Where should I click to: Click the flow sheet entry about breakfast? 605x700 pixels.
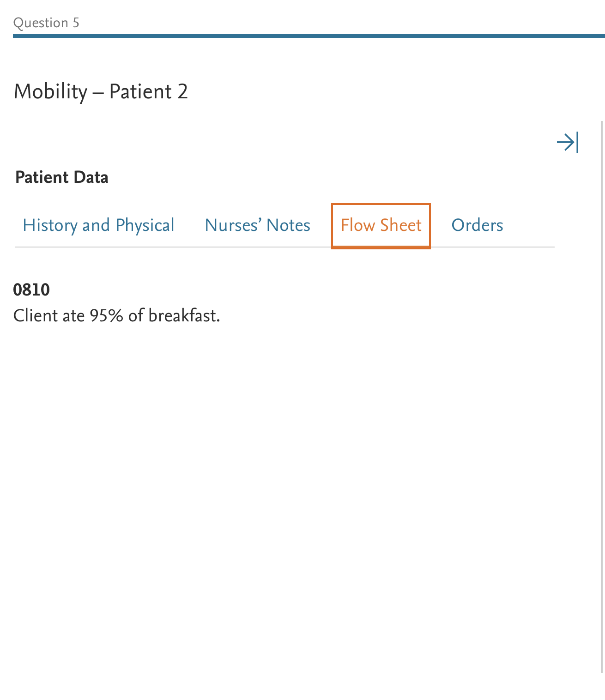point(117,315)
